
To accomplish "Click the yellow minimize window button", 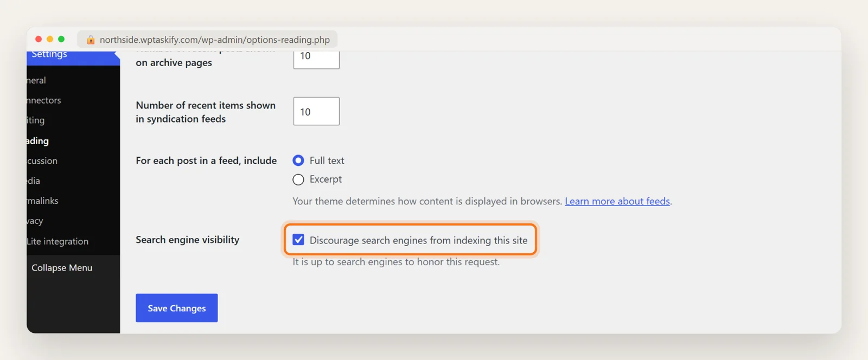I will coord(50,39).
